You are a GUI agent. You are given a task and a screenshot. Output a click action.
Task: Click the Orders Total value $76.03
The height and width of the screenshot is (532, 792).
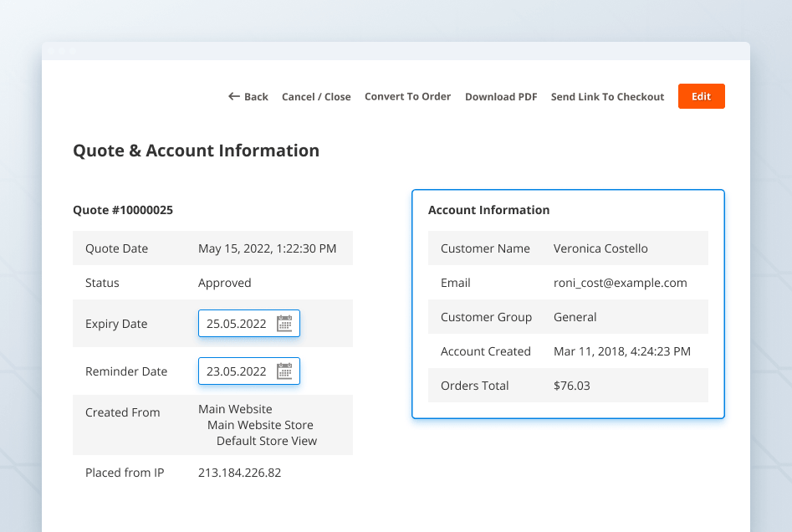[x=571, y=386]
